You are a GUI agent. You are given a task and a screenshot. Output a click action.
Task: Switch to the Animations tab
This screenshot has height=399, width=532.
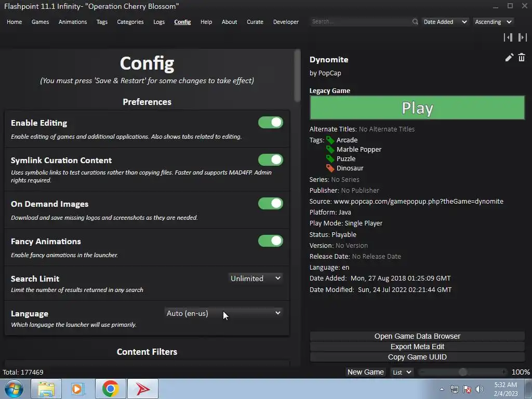73,22
